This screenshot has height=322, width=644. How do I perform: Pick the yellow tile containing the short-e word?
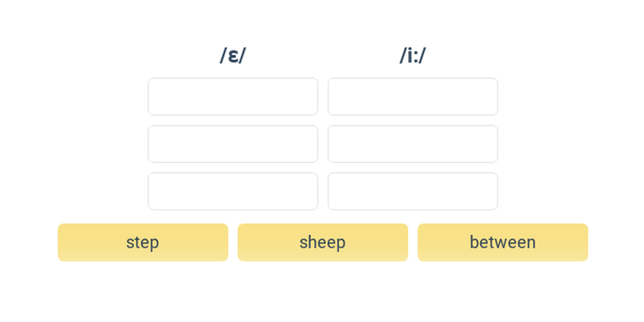click(142, 242)
